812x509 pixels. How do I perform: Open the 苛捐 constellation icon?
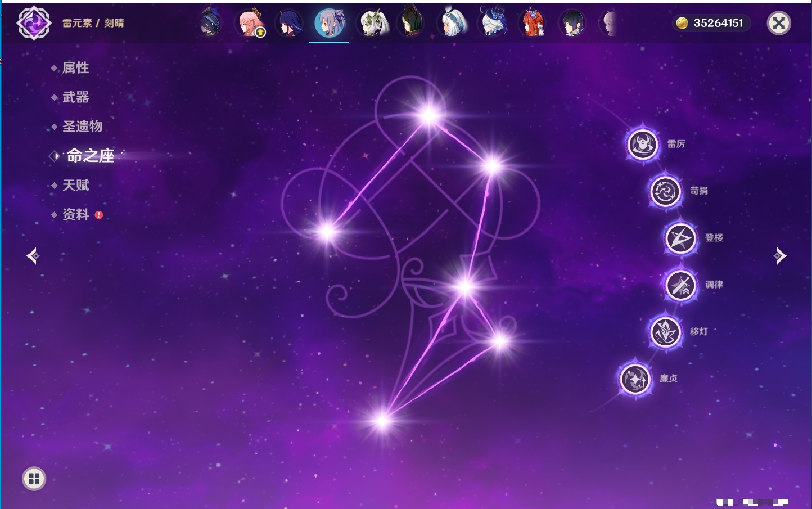(x=666, y=191)
